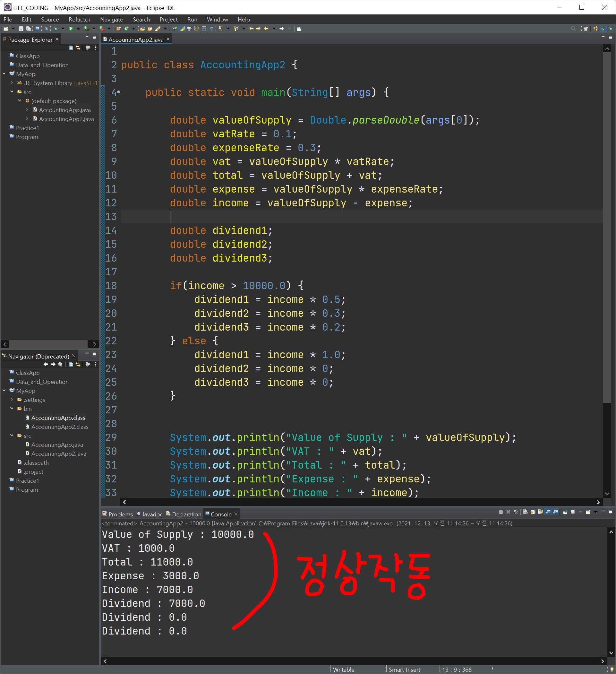This screenshot has height=674, width=616.
Task: Open the Run button dropdown arrow
Action: point(78,29)
